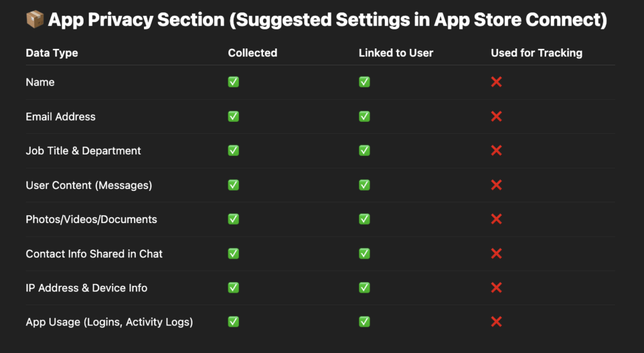Click the Data Type column header
The width and height of the screenshot is (644, 353).
(x=52, y=53)
